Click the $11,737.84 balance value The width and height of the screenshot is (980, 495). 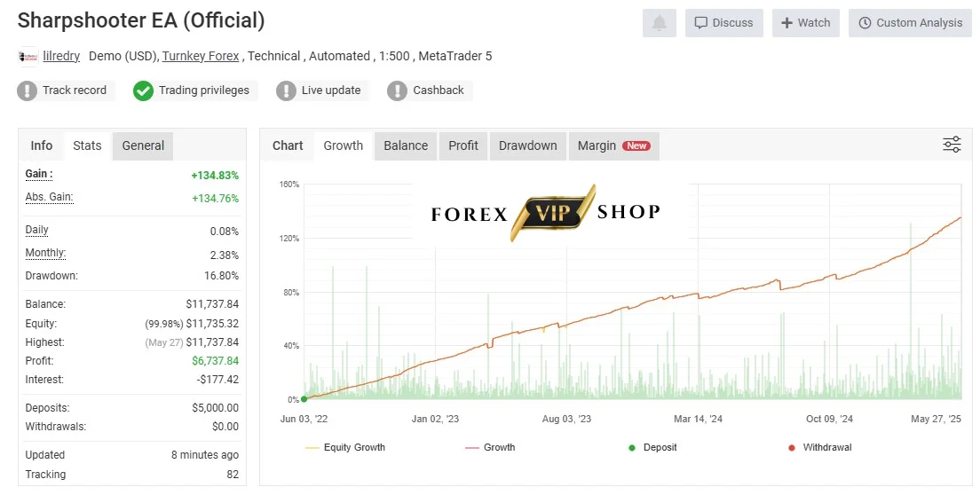[212, 304]
